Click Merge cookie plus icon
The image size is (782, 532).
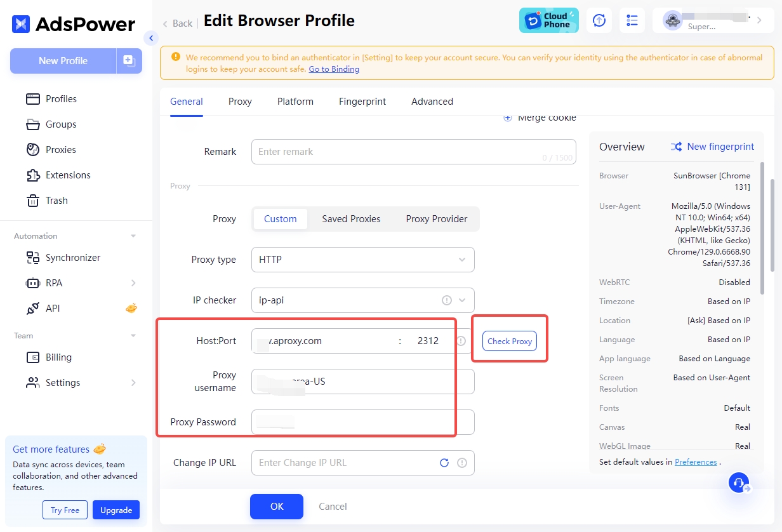(508, 118)
